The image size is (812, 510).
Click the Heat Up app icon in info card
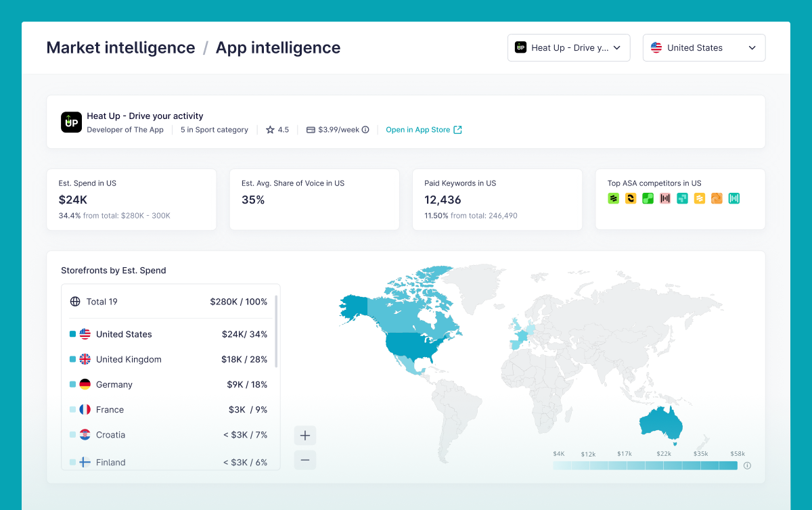71,122
